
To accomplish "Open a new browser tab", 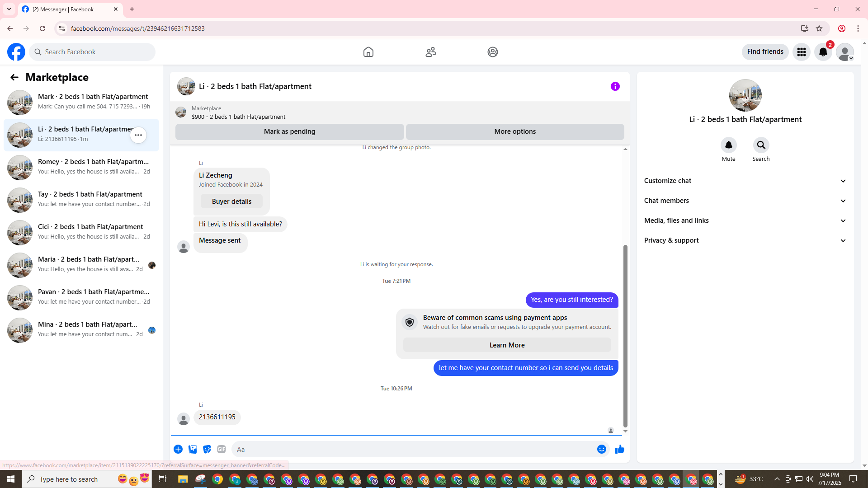I will click(x=132, y=9).
